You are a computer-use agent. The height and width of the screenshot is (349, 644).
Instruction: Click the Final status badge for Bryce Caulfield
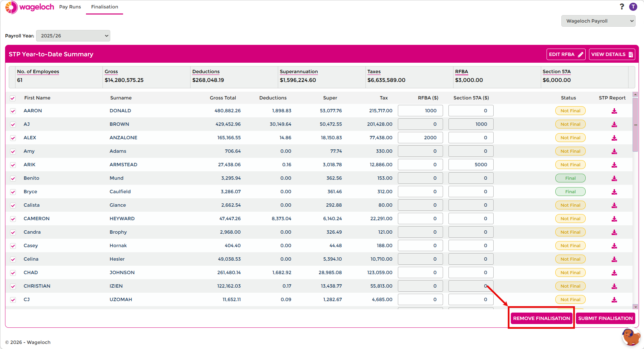pyautogui.click(x=570, y=192)
